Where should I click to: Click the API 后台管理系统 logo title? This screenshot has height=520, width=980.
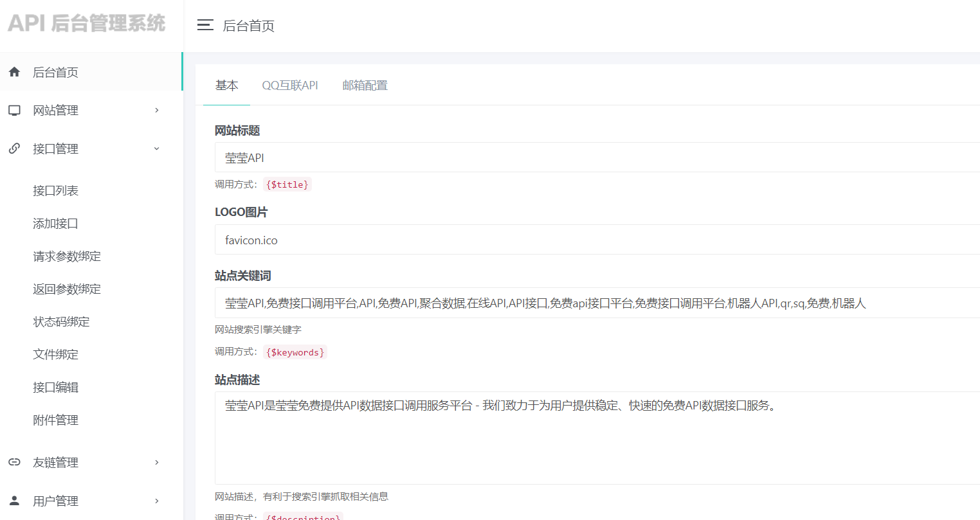click(x=87, y=23)
